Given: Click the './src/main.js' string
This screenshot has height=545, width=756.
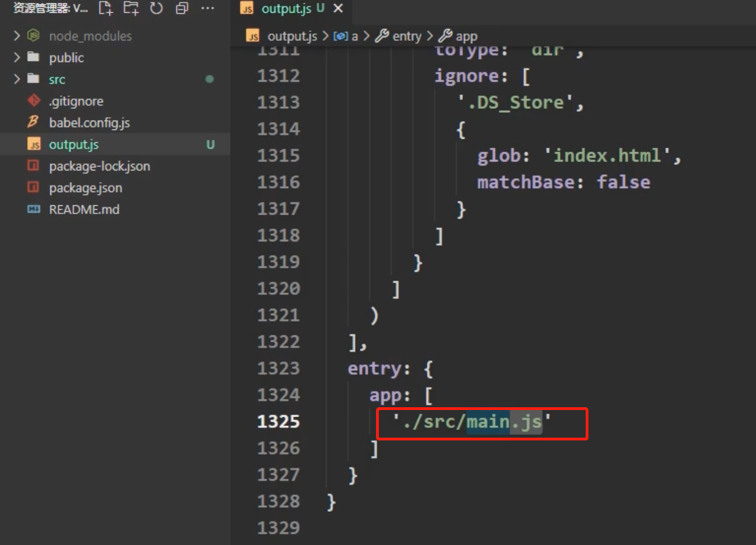Looking at the screenshot, I should point(471,422).
